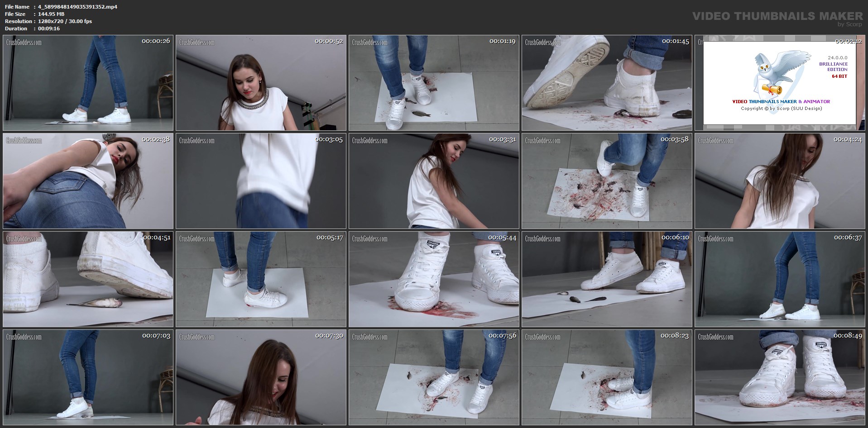Open the thumbnail at timestamp 00:00:26

[x=88, y=83]
